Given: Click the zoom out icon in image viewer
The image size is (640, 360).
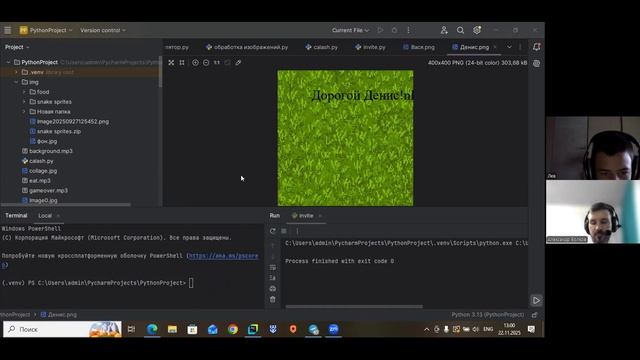Looking at the screenshot, I should point(206,62).
